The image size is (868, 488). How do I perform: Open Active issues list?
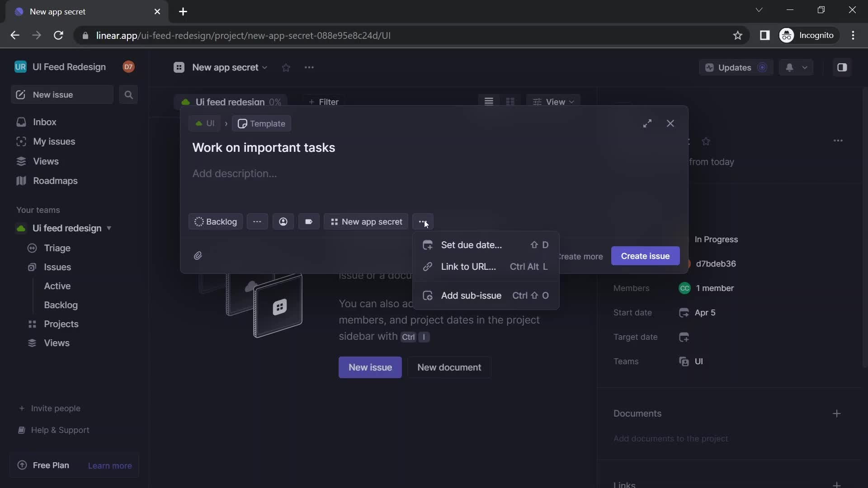tap(57, 286)
